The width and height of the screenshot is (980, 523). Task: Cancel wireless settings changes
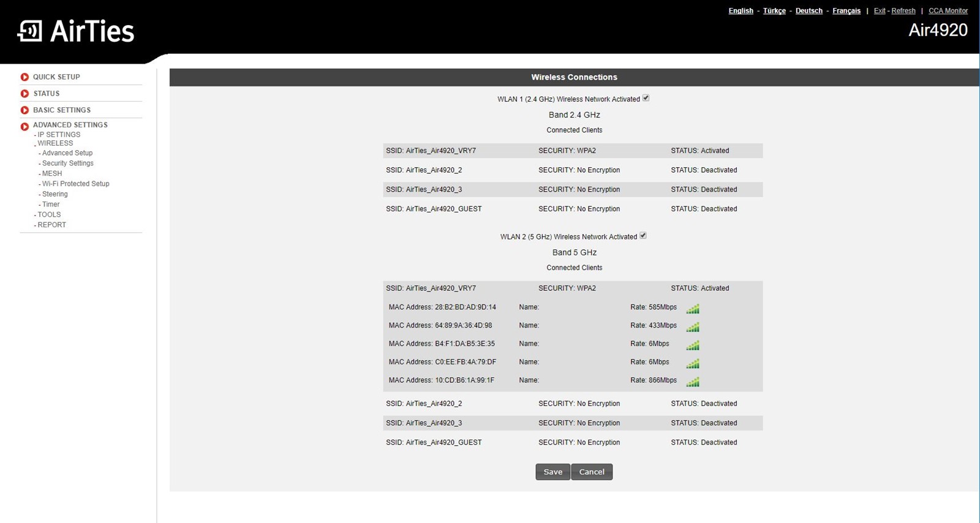(592, 472)
